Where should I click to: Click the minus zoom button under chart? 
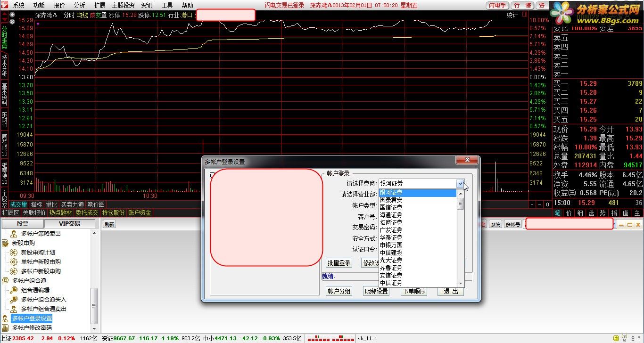click(x=539, y=204)
